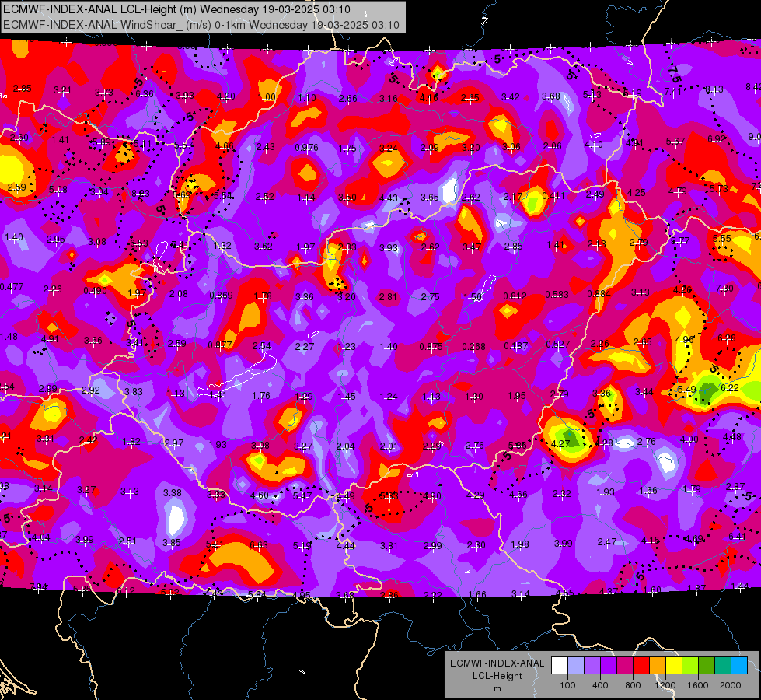Click the wind shear value "2.59" at left edge
Screen dimensions: 761x700
(x=16, y=187)
